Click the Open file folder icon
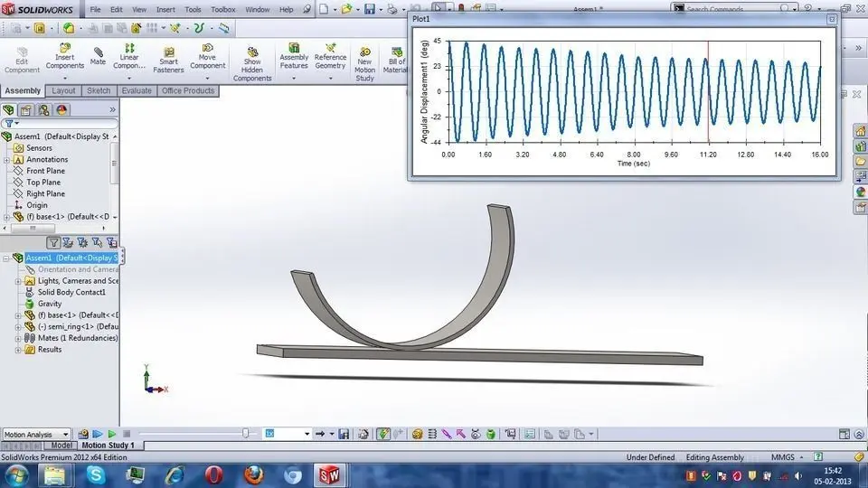868x488 pixels. click(346, 9)
